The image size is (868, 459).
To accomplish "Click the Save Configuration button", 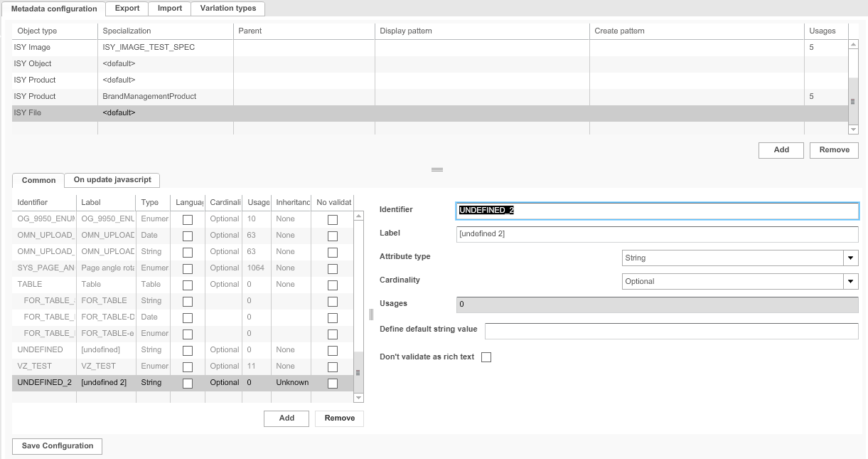I will pos(56,445).
